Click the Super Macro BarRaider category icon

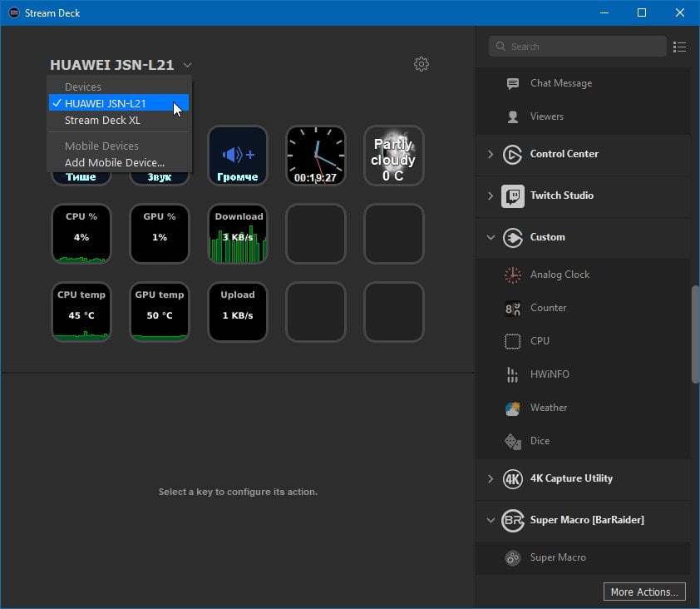(x=512, y=521)
